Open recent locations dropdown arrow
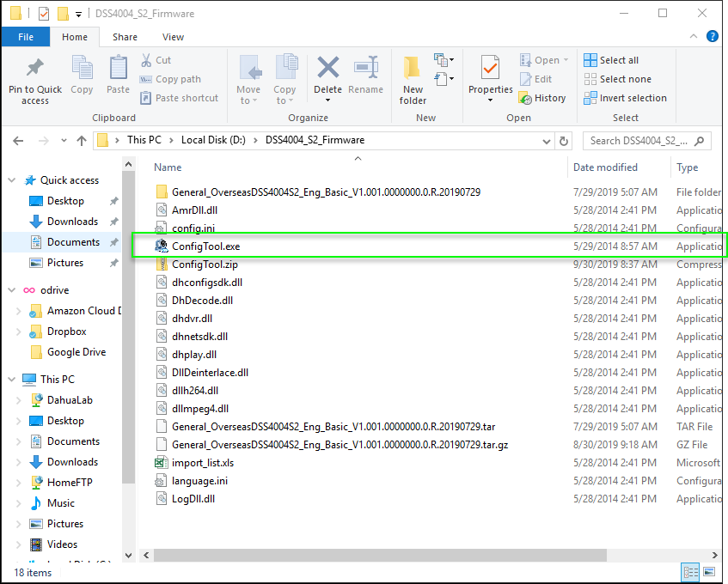 click(64, 141)
